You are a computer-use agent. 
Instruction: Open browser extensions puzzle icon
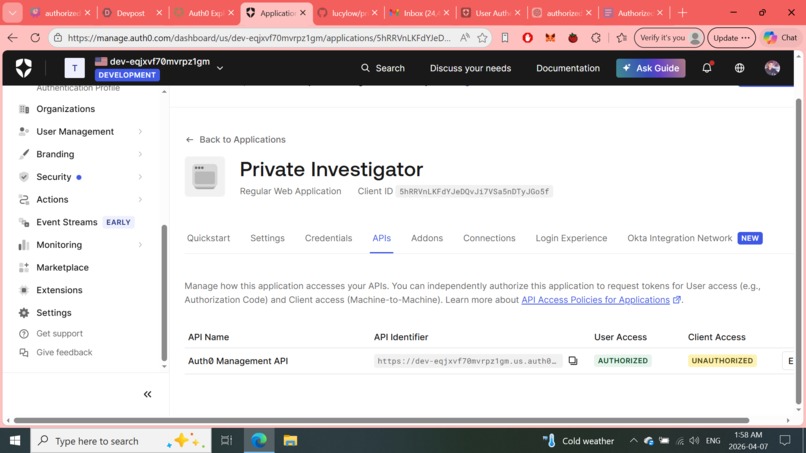(596, 38)
